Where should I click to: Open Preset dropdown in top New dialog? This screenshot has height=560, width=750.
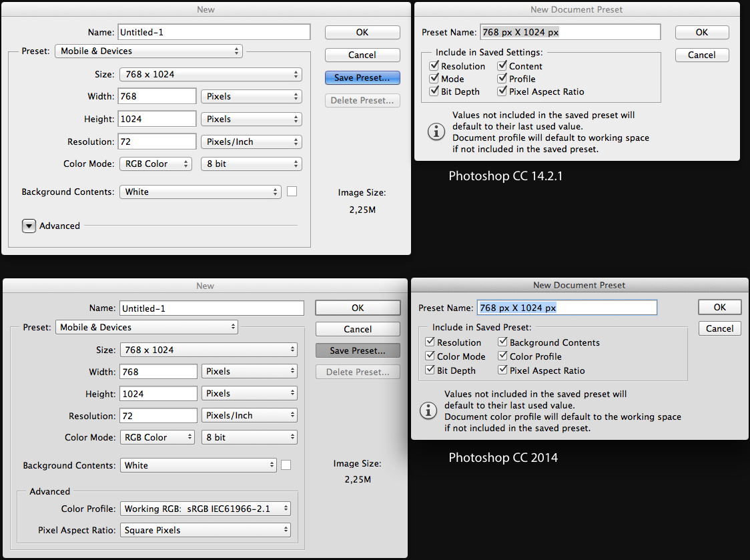149,51
